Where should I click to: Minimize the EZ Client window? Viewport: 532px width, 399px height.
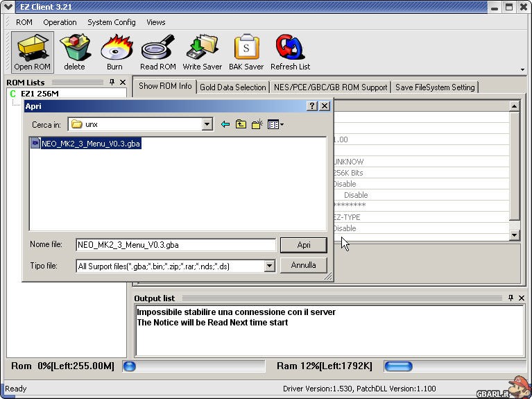point(495,7)
